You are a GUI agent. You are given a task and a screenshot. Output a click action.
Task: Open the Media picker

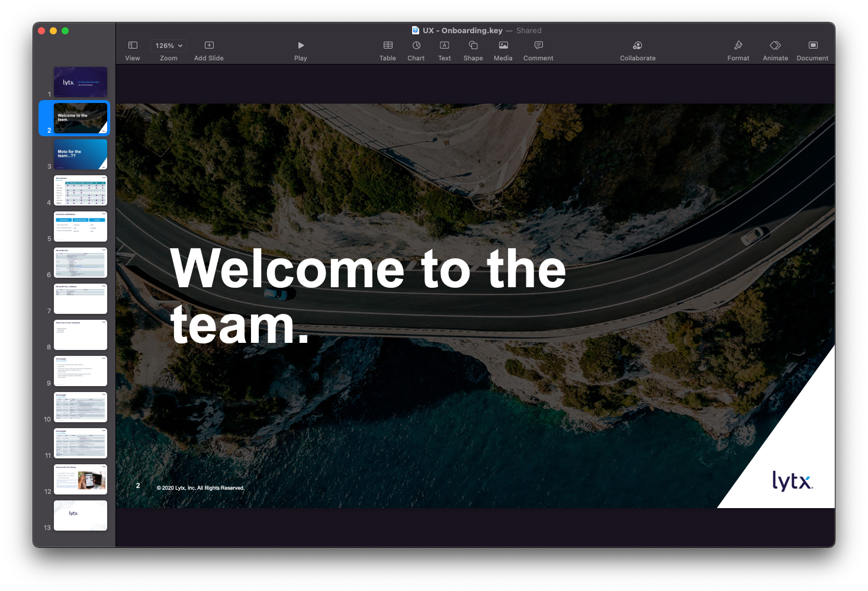coord(503,45)
